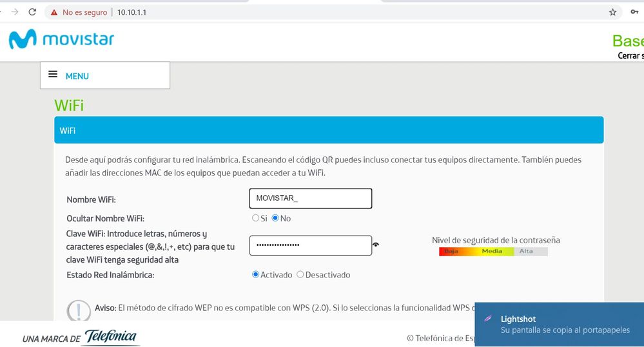Bookmark this page with the star icon
This screenshot has height=347, width=644.
[612, 12]
